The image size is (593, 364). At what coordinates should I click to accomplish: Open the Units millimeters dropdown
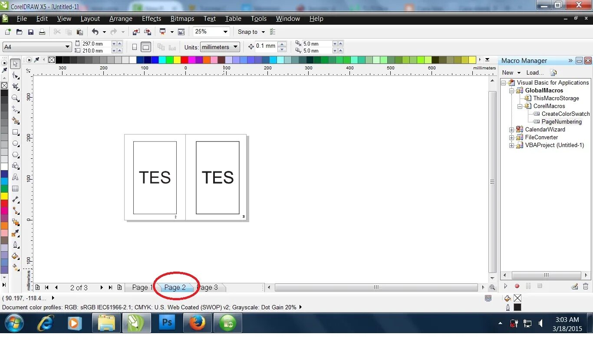pos(236,47)
